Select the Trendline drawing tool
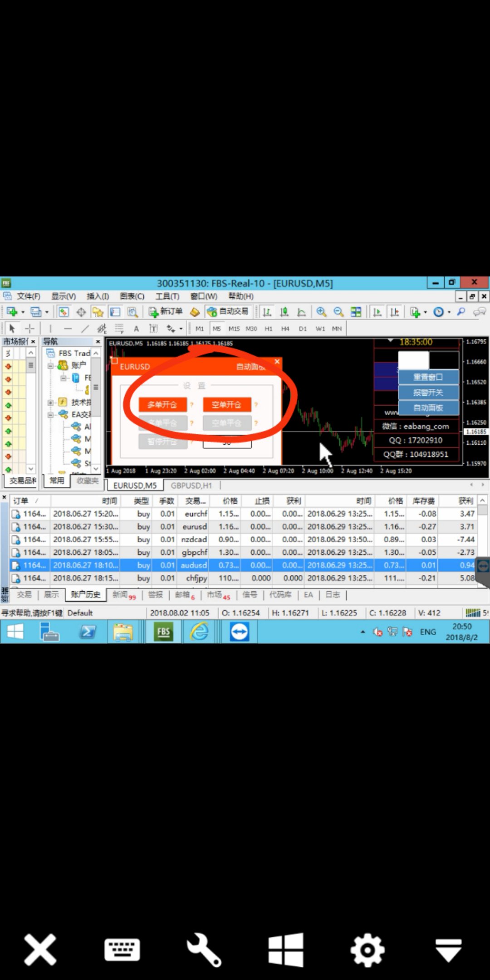Image resolution: width=490 pixels, height=980 pixels. [85, 328]
